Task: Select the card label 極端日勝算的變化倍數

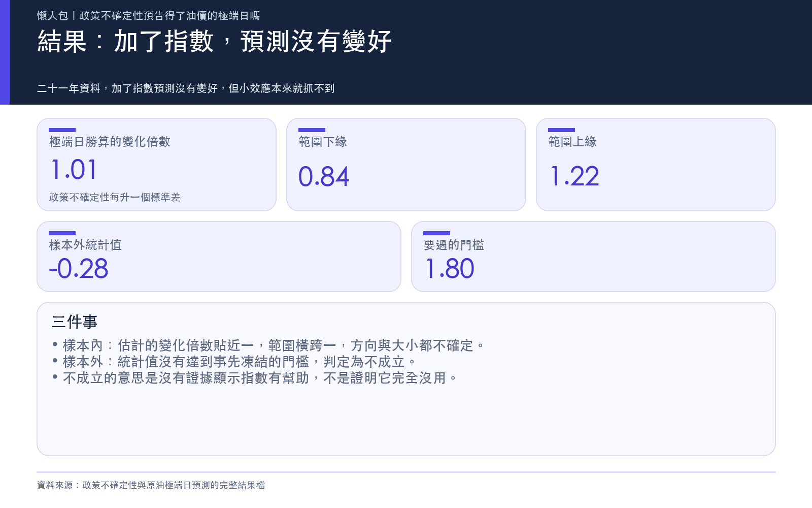Action: (110, 142)
